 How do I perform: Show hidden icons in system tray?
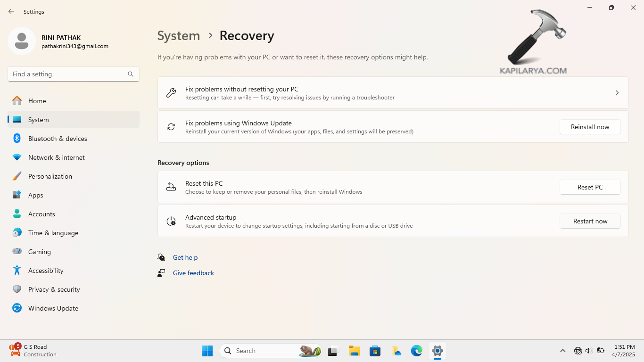562,351
